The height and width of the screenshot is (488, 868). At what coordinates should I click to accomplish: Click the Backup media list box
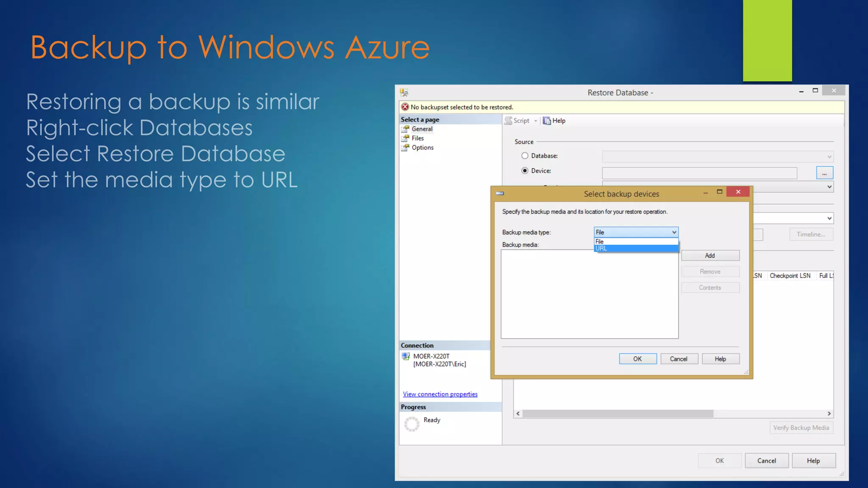click(x=590, y=294)
